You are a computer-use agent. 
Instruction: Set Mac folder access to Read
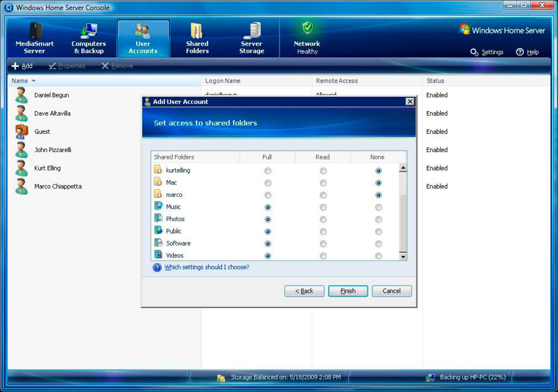click(x=323, y=183)
